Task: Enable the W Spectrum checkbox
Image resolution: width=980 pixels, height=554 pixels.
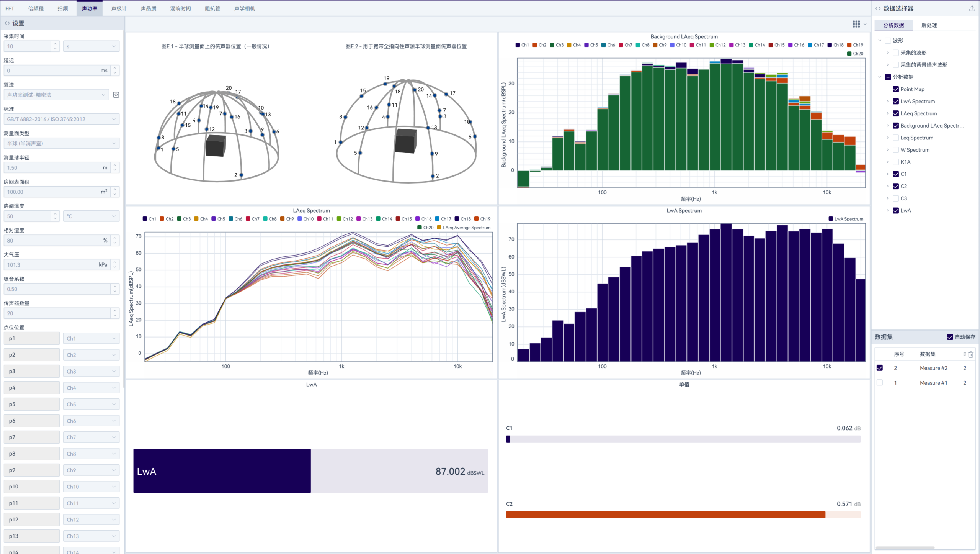Action: (x=896, y=150)
